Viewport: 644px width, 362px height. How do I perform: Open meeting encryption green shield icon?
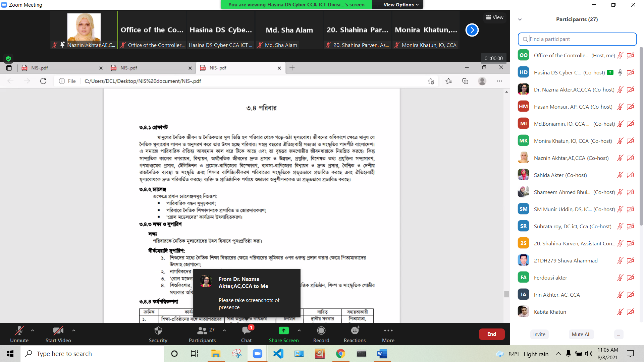click(8, 59)
